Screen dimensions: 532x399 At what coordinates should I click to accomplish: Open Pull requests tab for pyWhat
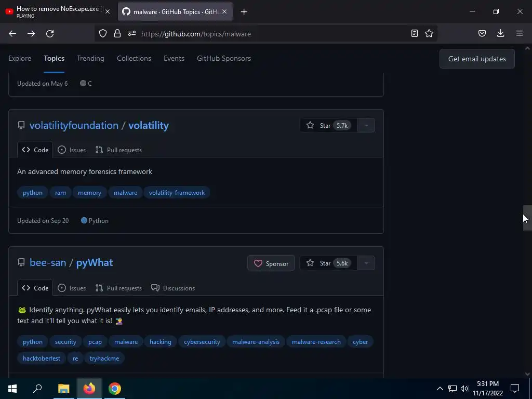118,288
